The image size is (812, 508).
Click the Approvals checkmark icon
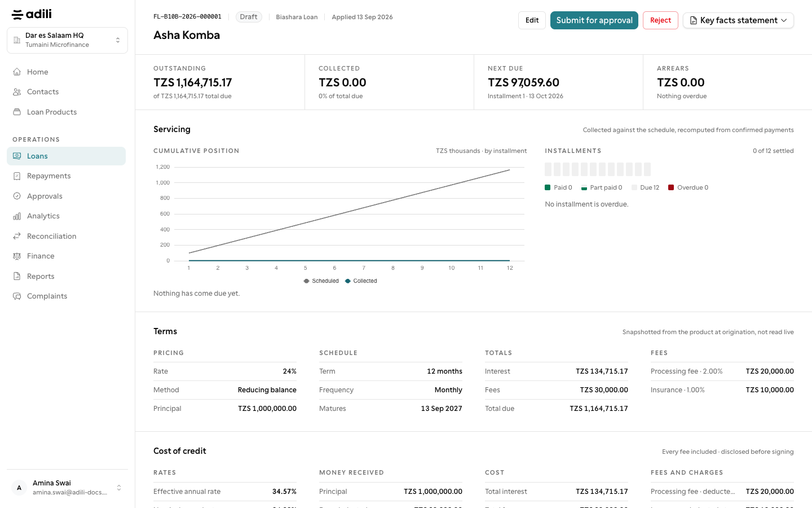pyautogui.click(x=17, y=196)
